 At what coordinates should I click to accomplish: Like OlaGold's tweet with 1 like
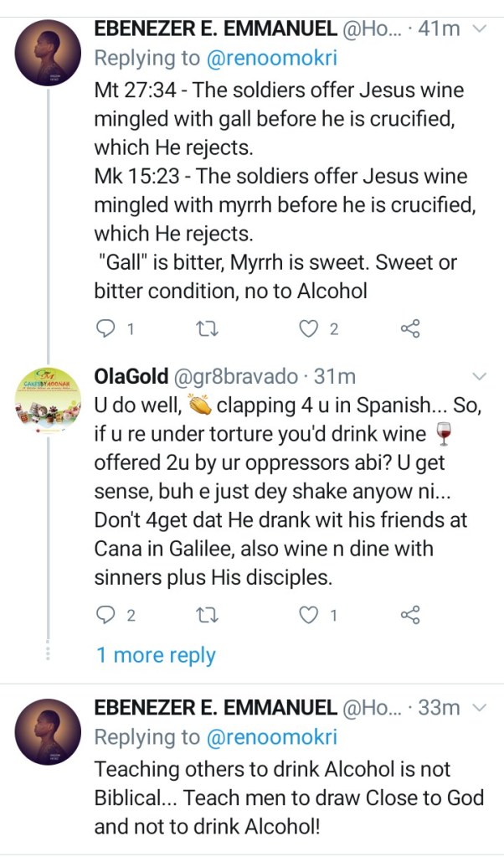310,616
